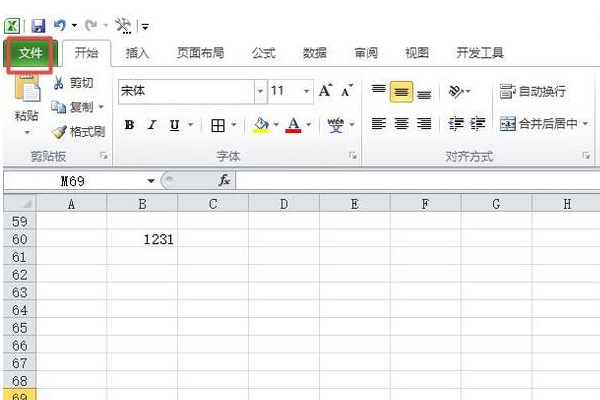Open the font size 11 dropdown
This screenshot has width=600, height=400.
coord(307,91)
